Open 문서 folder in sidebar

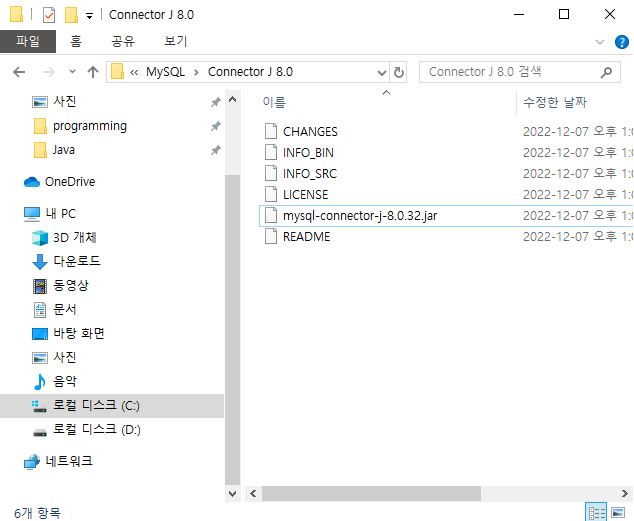[x=65, y=309]
